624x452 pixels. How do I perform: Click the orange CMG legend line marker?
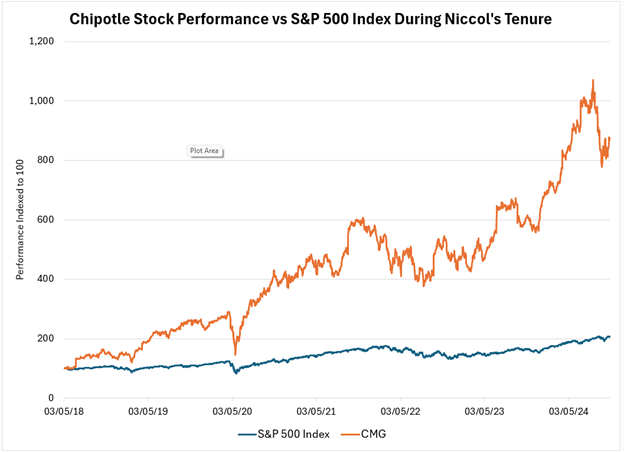click(346, 434)
